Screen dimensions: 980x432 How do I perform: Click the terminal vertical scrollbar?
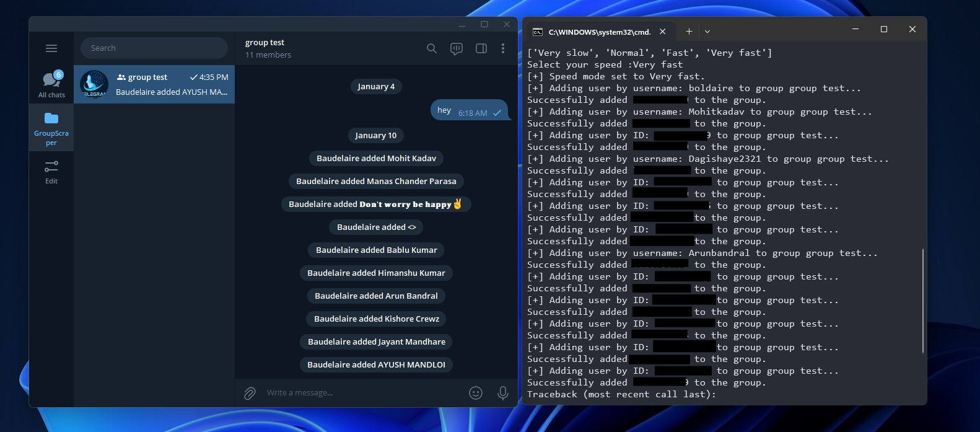923,301
